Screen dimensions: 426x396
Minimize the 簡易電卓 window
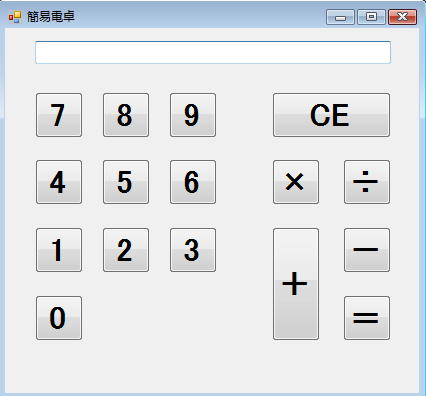[x=340, y=17]
